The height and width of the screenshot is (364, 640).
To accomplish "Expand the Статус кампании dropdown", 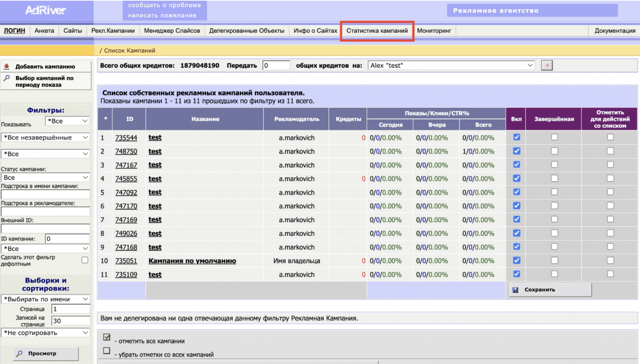I will click(x=46, y=177).
